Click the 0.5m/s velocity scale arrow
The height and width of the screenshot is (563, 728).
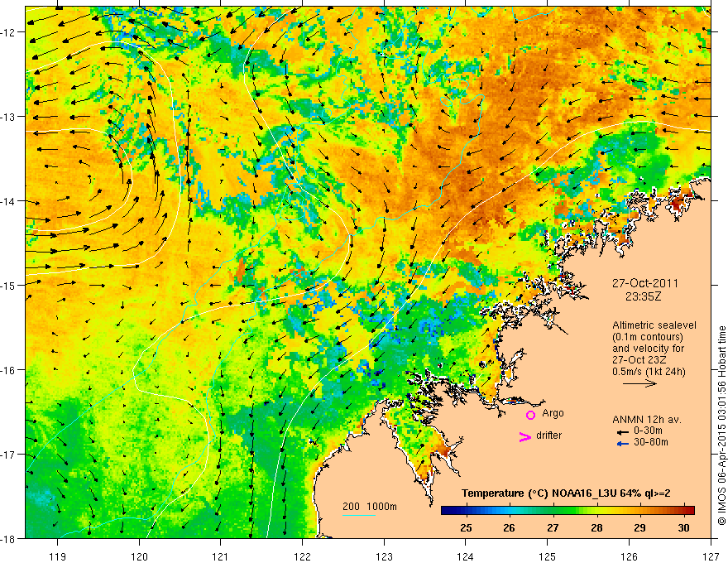639,383
